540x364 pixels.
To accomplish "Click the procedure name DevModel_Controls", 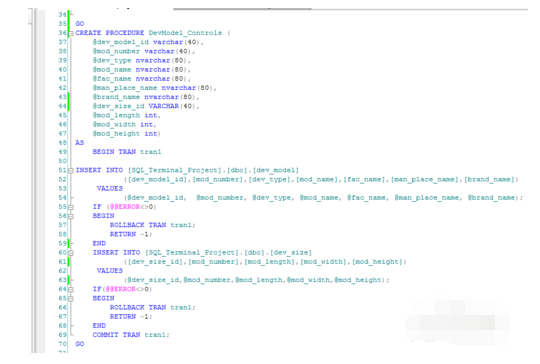I will 185,33.
